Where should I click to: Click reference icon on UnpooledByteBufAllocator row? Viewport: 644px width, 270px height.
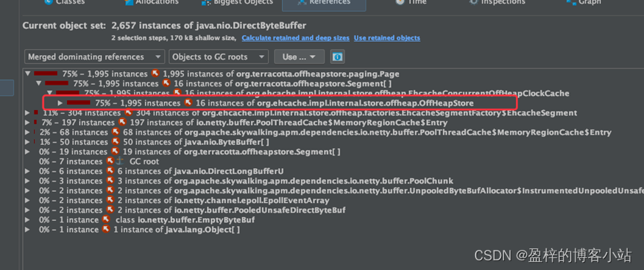tap(110, 190)
